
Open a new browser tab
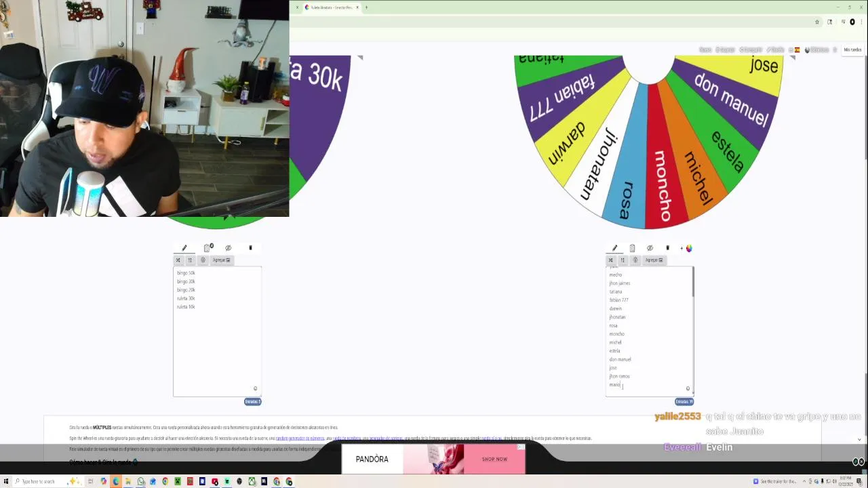click(366, 7)
